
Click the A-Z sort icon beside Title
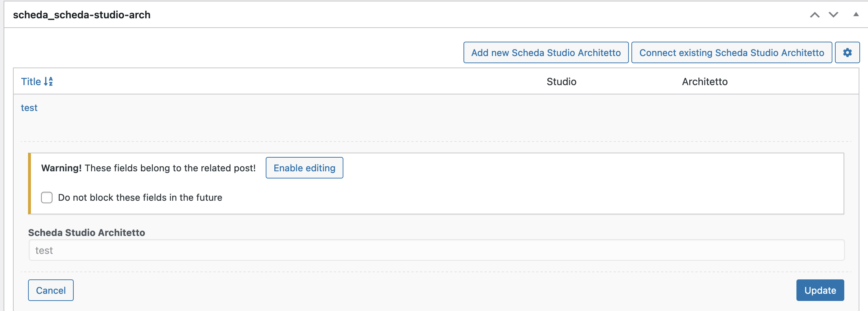49,82
